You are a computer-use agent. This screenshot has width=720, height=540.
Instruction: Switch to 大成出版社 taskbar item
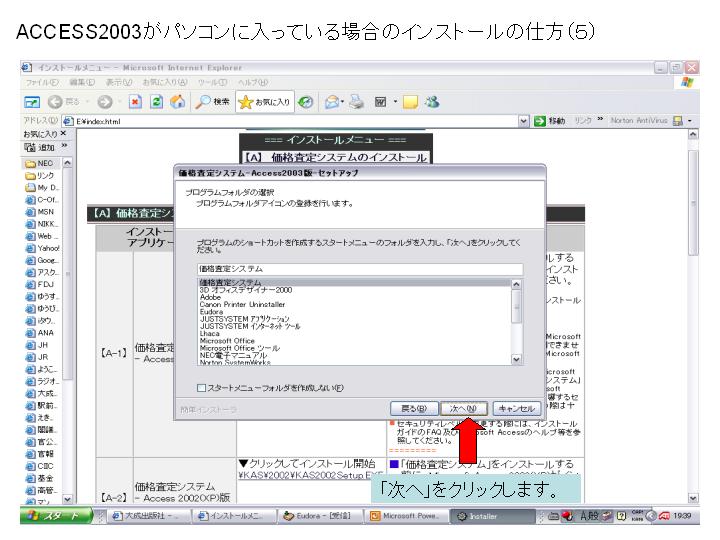(x=148, y=516)
